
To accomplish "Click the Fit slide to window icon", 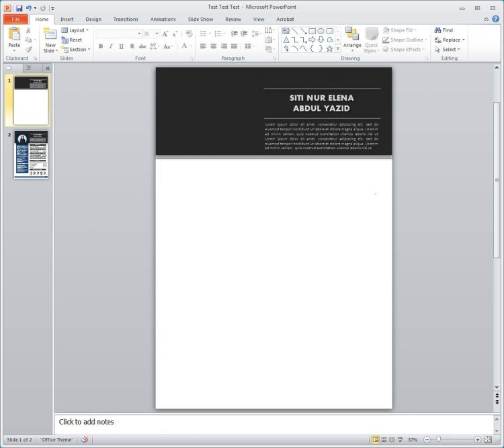I will pos(488,440).
